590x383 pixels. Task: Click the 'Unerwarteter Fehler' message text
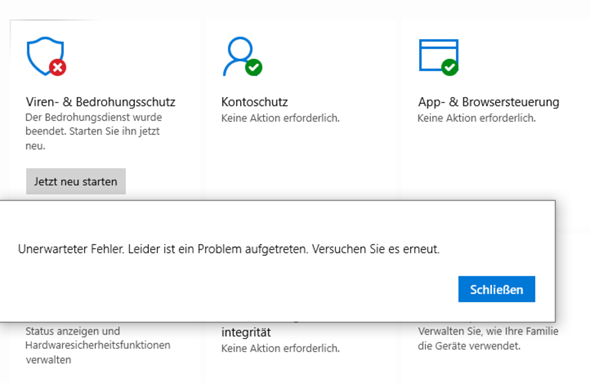pyautogui.click(x=228, y=249)
